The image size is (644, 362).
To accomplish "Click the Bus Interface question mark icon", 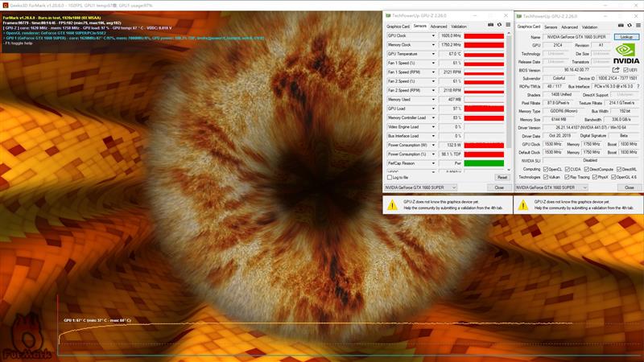I will (x=638, y=87).
